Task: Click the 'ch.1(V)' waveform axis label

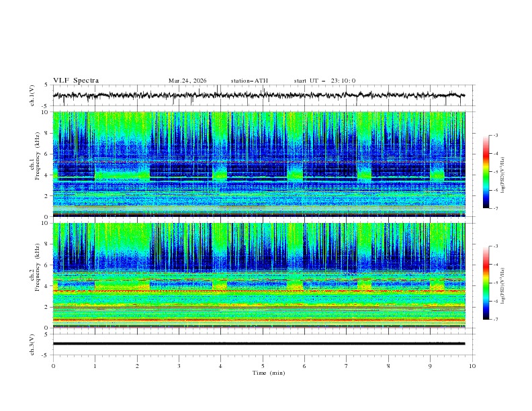Action: pyautogui.click(x=32, y=95)
